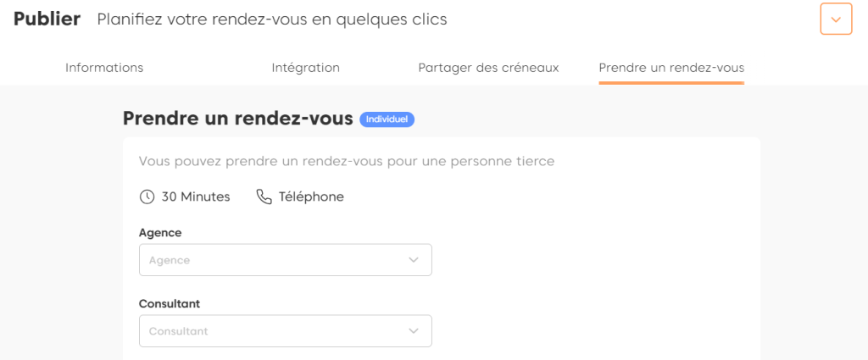The height and width of the screenshot is (360, 868).
Task: Open the Consultant dropdown field
Action: pyautogui.click(x=271, y=331)
